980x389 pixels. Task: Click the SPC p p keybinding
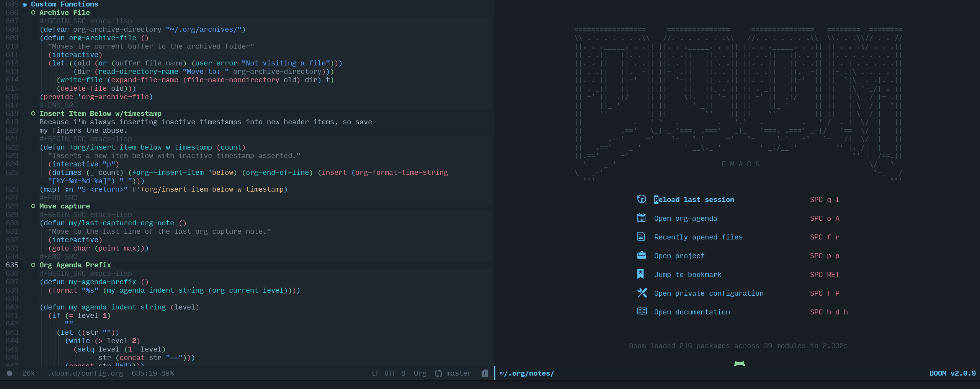(825, 256)
